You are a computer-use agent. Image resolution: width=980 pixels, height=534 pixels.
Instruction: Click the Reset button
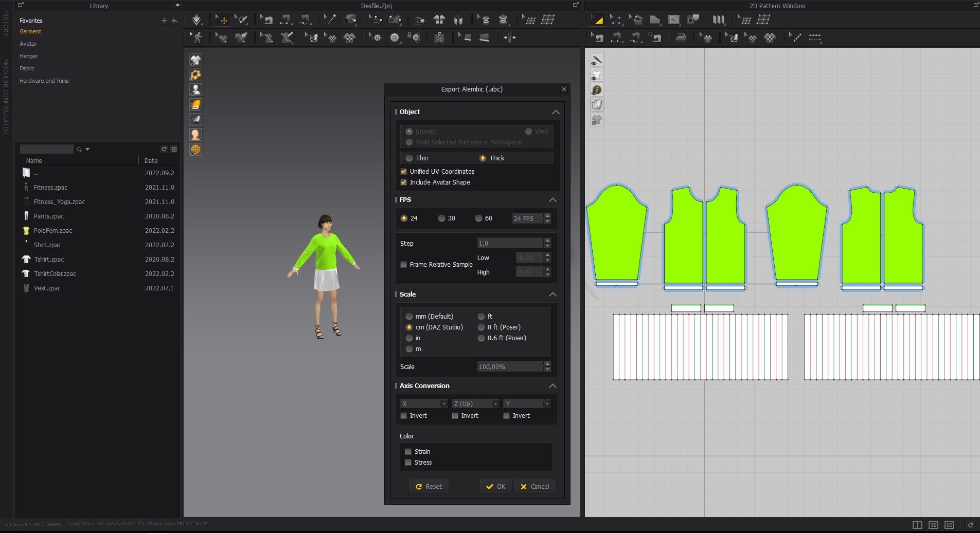(429, 487)
